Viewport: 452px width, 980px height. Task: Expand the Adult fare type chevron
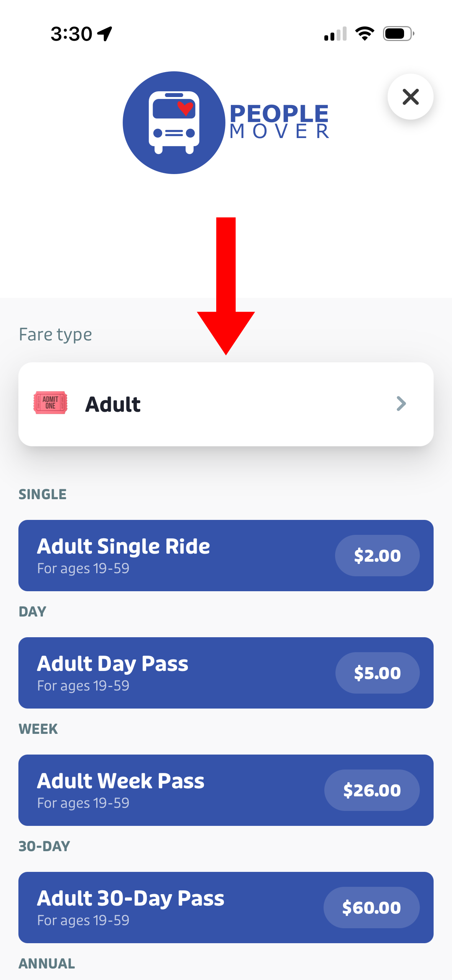pos(401,404)
